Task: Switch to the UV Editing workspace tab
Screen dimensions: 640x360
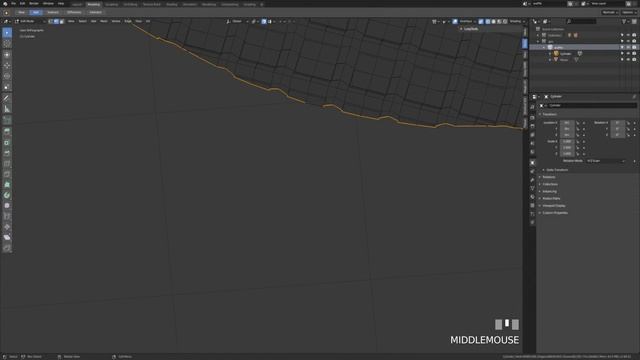Action: tap(130, 4)
